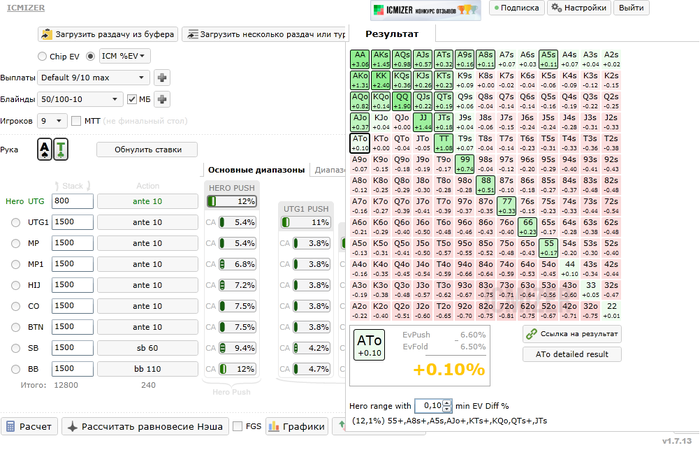
Task: Enable the MTT checkbox
Action: [76, 121]
